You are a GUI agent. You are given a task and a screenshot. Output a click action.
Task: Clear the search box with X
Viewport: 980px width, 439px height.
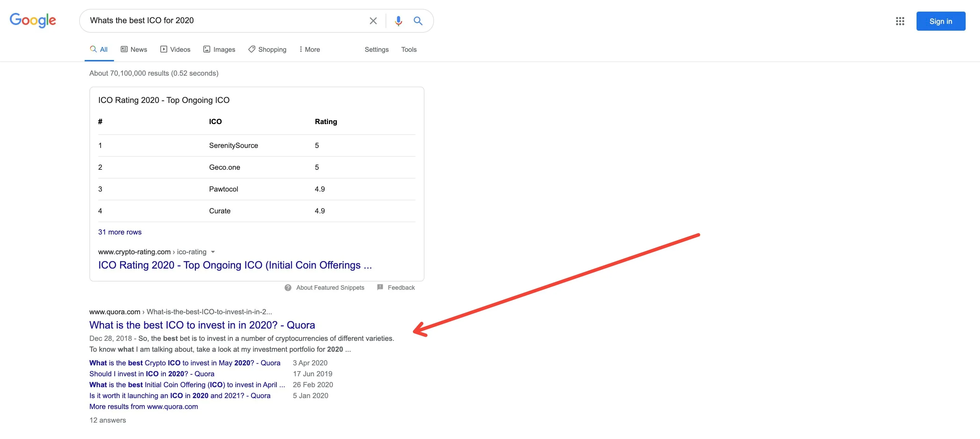373,21
